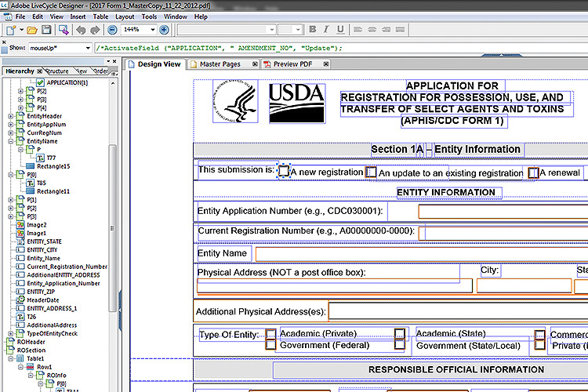Click the Open folder icon
588x392 pixels.
tap(30, 30)
